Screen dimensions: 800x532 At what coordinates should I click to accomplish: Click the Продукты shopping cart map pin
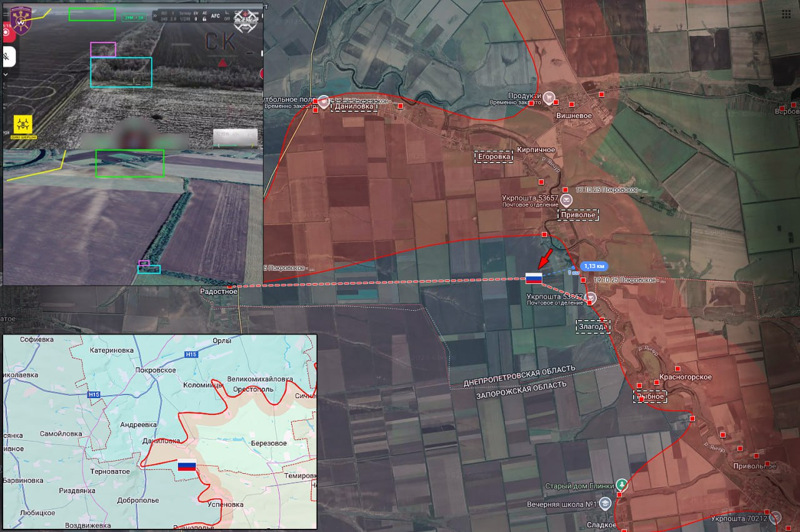(549, 97)
